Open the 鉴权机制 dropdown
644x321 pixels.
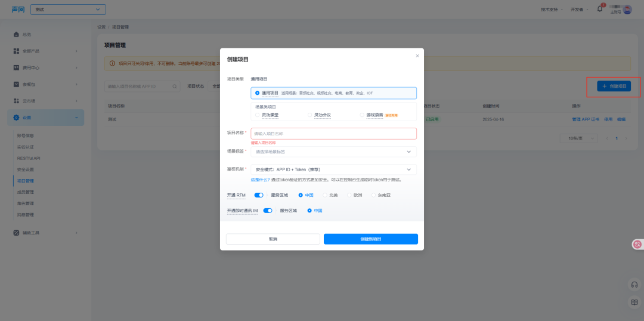pos(333,169)
